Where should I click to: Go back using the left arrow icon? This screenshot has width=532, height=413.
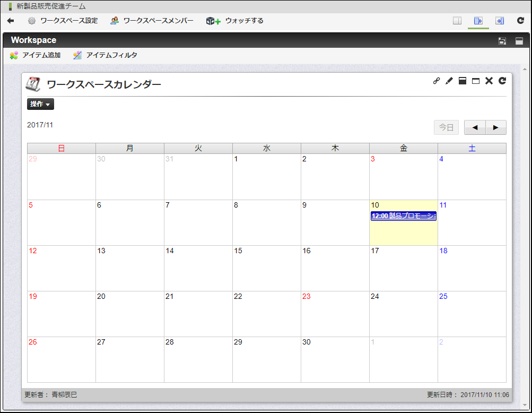(x=11, y=21)
